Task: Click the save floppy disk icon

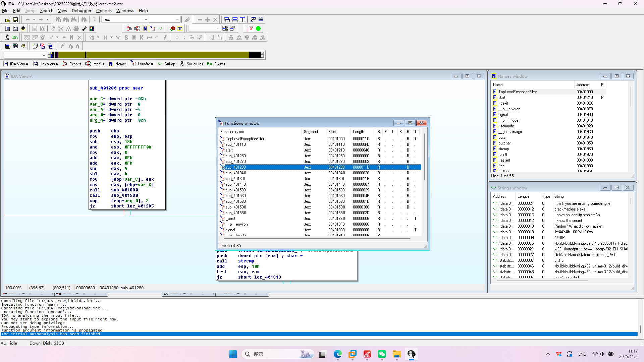Action: tap(15, 20)
